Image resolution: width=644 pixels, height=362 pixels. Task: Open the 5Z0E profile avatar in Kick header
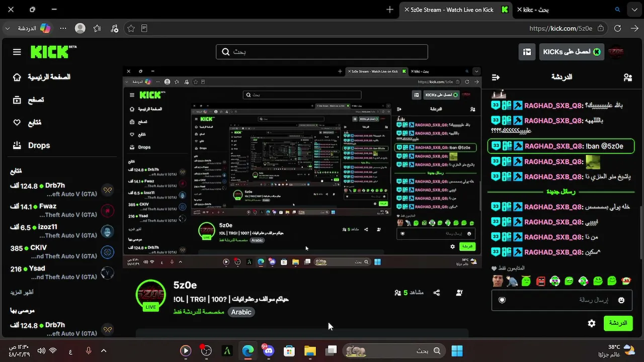(616, 52)
